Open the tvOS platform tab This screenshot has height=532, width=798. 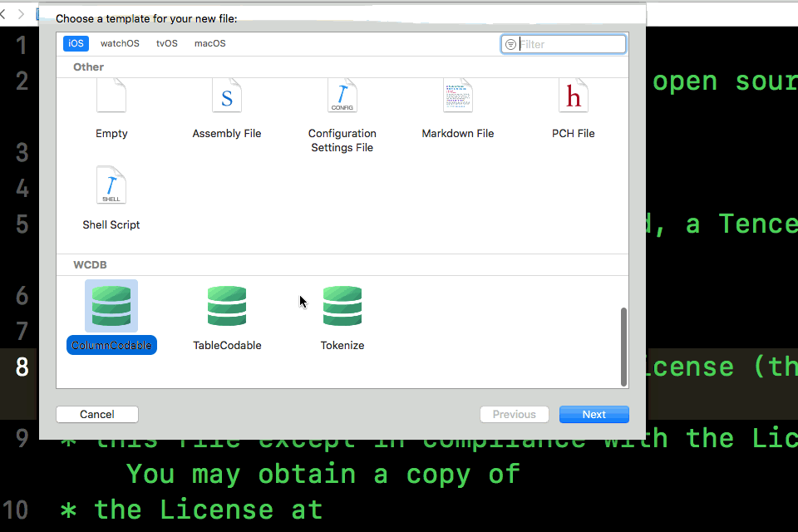pyautogui.click(x=167, y=43)
